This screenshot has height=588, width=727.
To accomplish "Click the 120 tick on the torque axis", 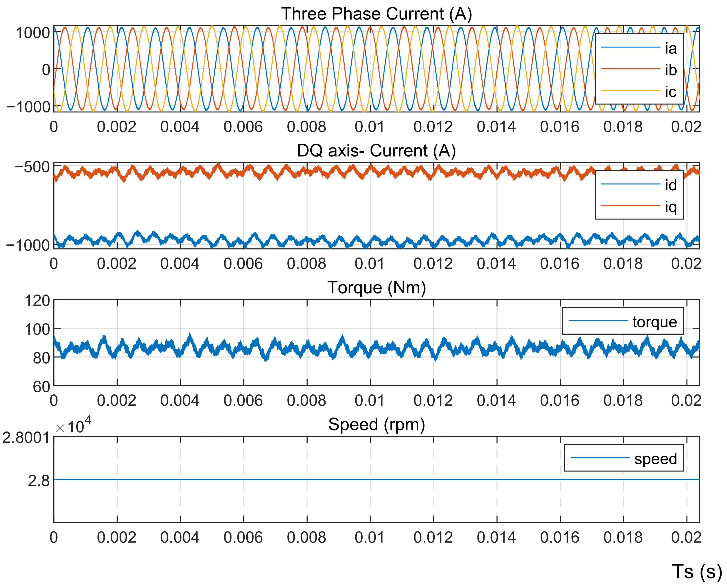I will pos(37,301).
